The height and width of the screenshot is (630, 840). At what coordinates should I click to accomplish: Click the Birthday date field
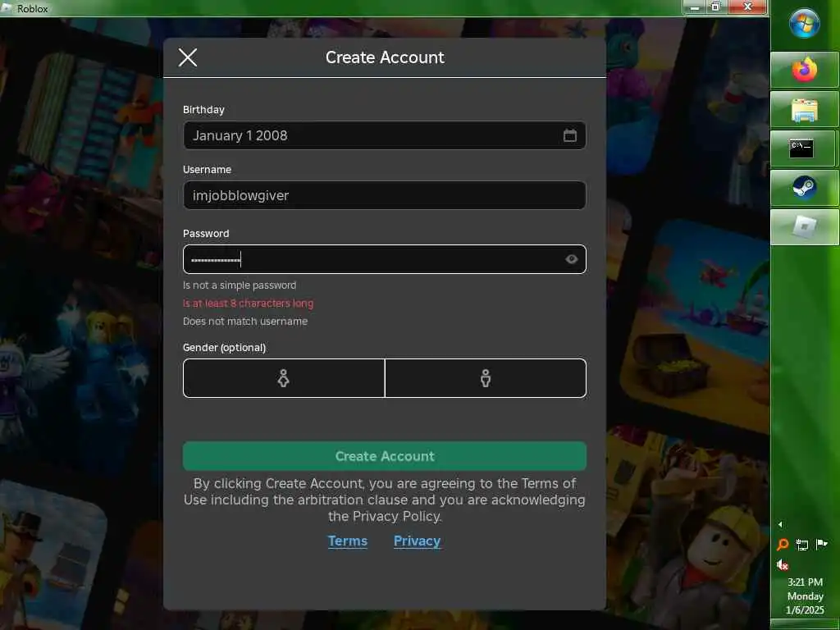(x=384, y=135)
